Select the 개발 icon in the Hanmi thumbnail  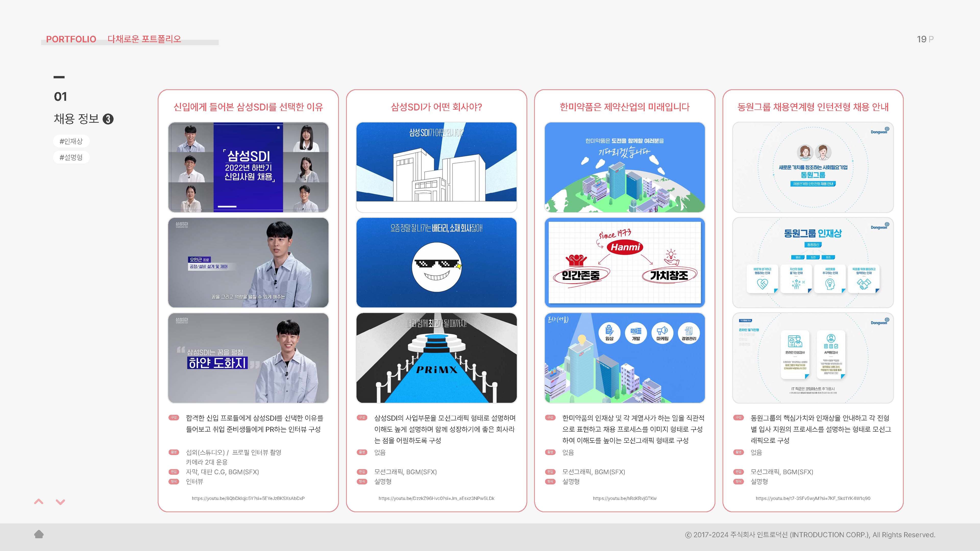pyautogui.click(x=636, y=333)
